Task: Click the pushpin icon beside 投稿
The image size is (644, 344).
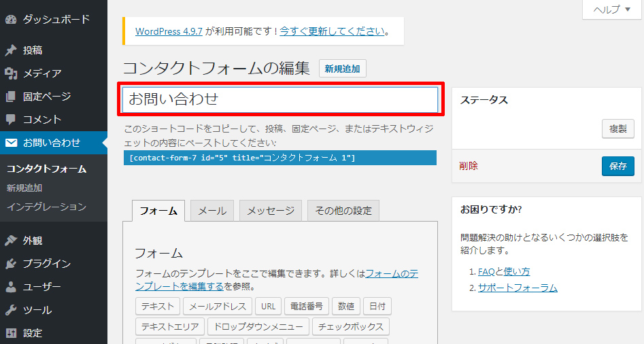Action: pyautogui.click(x=11, y=50)
